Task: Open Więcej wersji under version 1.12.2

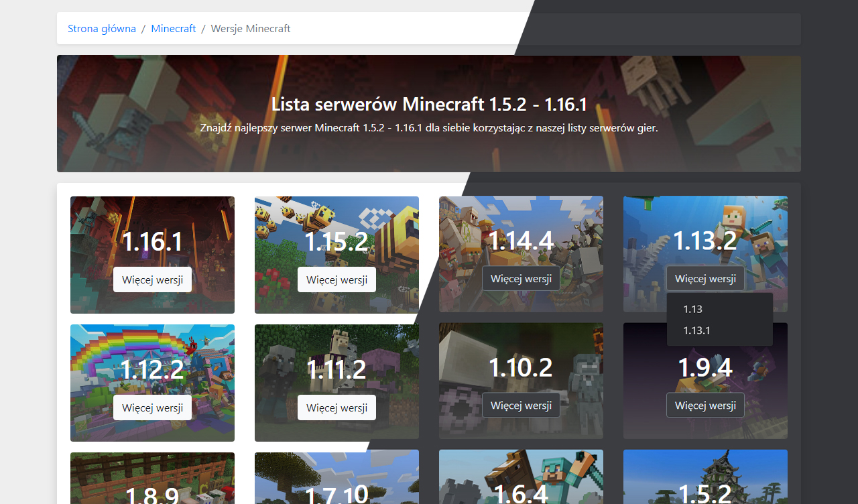Action: pos(152,407)
